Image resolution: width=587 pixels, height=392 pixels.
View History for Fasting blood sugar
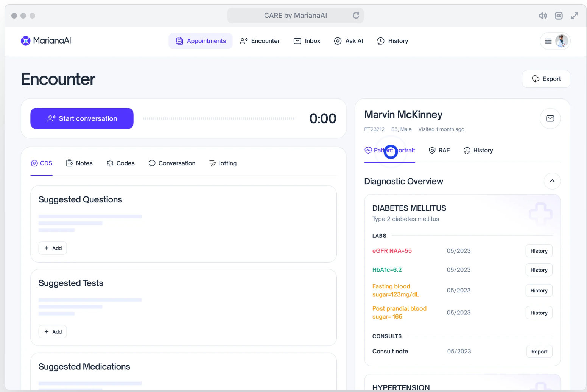click(539, 291)
